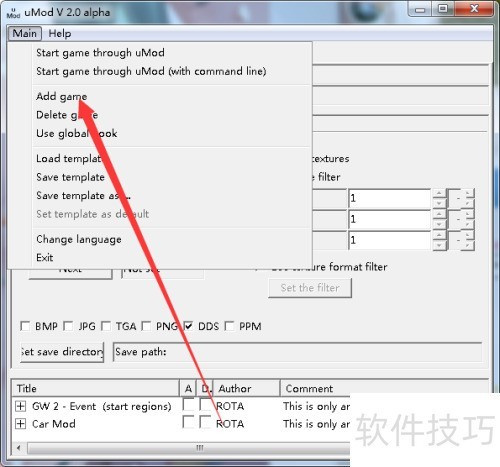Click first numeric field showing 1
Screen dimensions: 500x467
tap(390, 198)
